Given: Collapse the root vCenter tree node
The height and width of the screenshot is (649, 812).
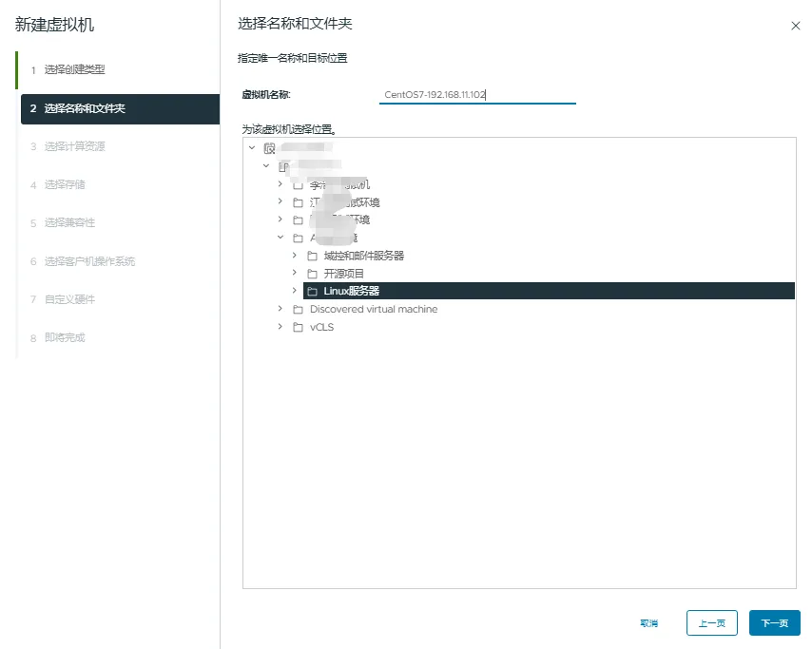Looking at the screenshot, I should click(252, 147).
